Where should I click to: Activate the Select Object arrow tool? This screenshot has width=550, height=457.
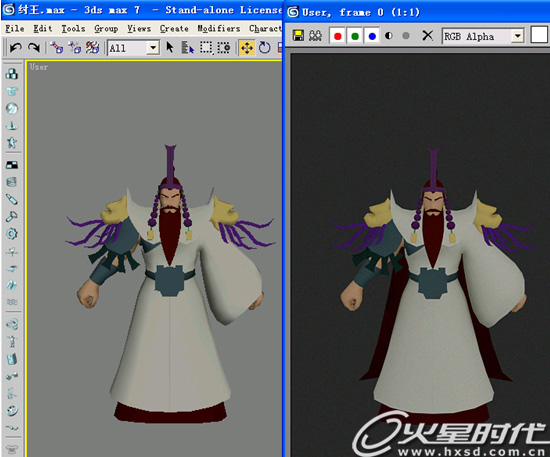tap(170, 47)
